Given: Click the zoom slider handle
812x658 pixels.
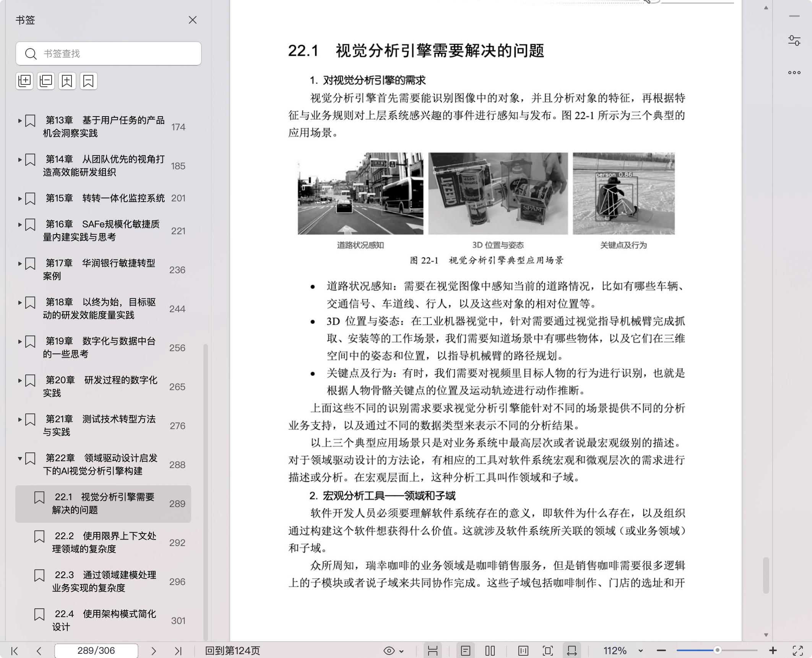Looking at the screenshot, I should 718,650.
